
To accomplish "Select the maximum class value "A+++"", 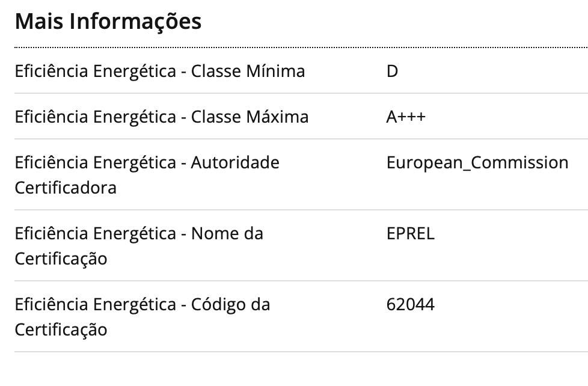I will (405, 117).
